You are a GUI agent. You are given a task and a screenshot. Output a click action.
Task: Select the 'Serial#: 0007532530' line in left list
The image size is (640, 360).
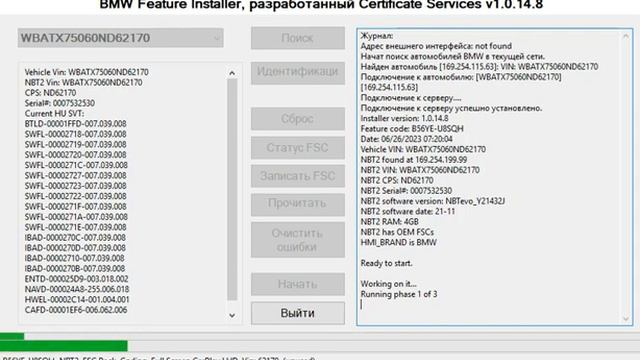click(60, 103)
